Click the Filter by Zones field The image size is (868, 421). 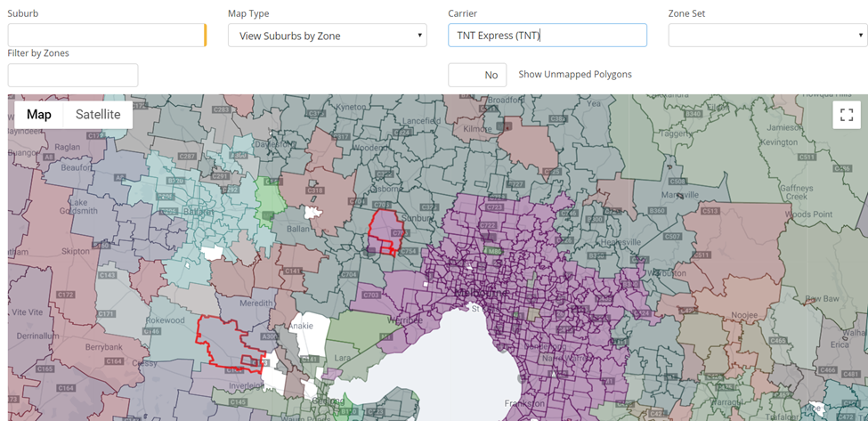point(72,76)
